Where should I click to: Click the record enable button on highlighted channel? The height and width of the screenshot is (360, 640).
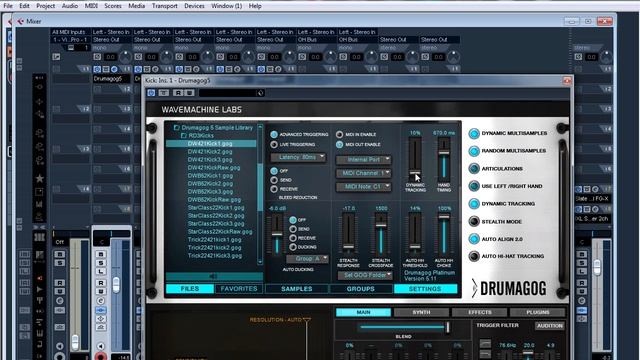click(100, 356)
